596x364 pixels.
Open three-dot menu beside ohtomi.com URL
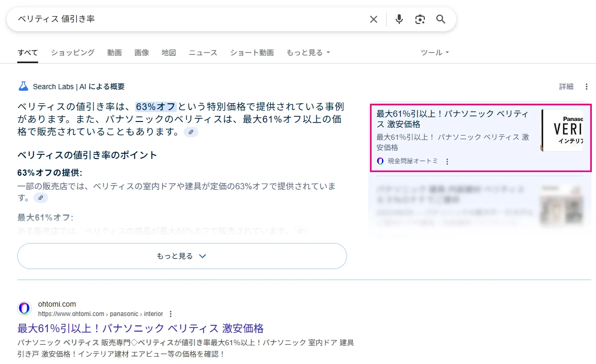click(171, 314)
